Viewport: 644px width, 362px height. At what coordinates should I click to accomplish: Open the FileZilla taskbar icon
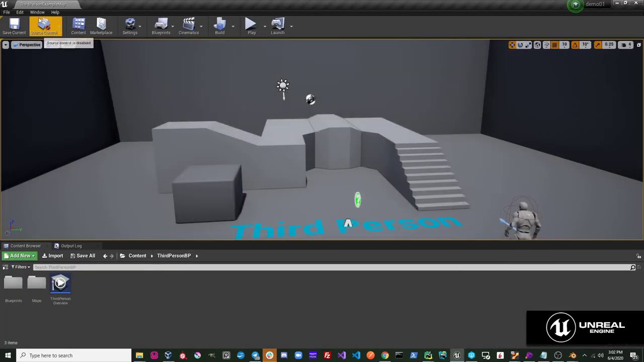(x=327, y=355)
